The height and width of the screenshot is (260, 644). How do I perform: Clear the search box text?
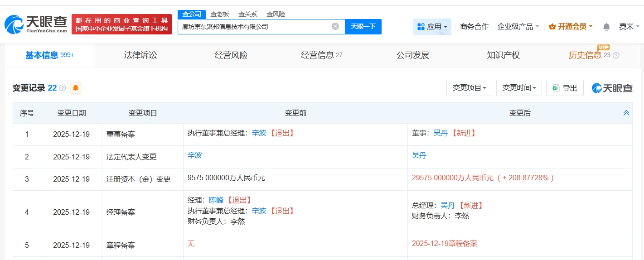335,26
